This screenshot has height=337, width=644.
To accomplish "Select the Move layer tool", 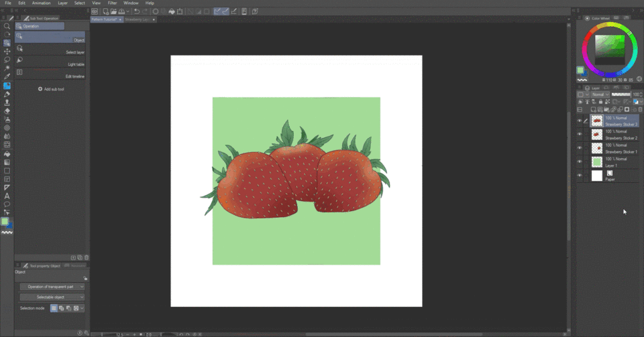I will [7, 52].
